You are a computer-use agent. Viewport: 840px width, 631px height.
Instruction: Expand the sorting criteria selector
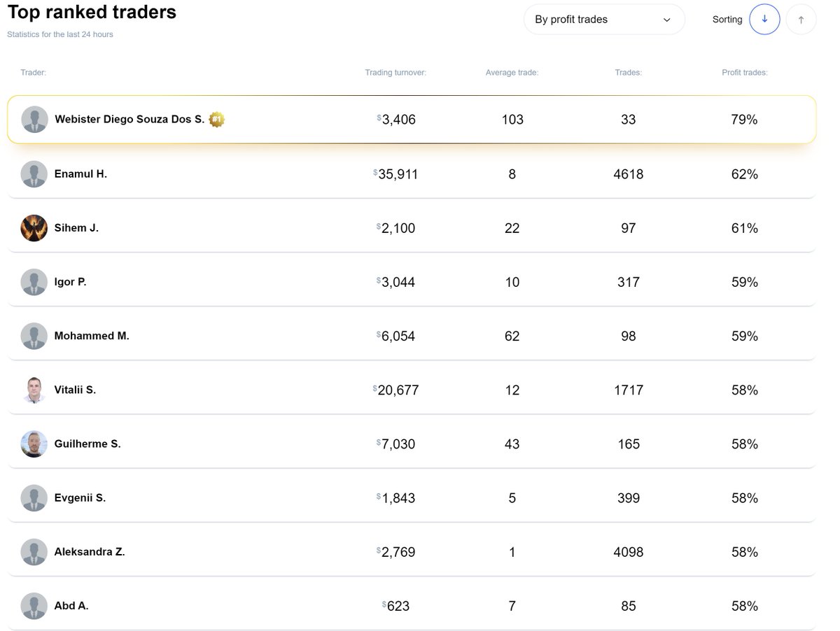[x=604, y=19]
